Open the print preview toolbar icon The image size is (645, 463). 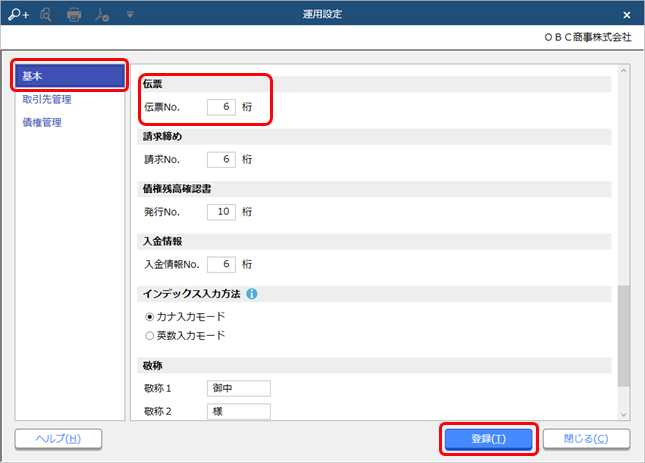(x=46, y=15)
